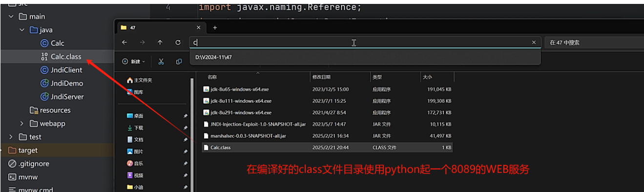Click the Forward arrow in File Explorer

(x=142, y=43)
